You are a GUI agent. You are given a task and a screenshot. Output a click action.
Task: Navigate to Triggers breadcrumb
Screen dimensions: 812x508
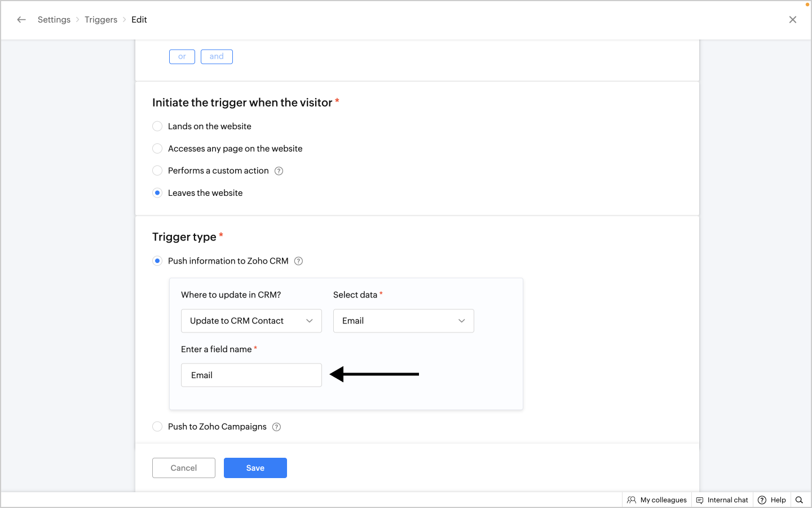(101, 20)
